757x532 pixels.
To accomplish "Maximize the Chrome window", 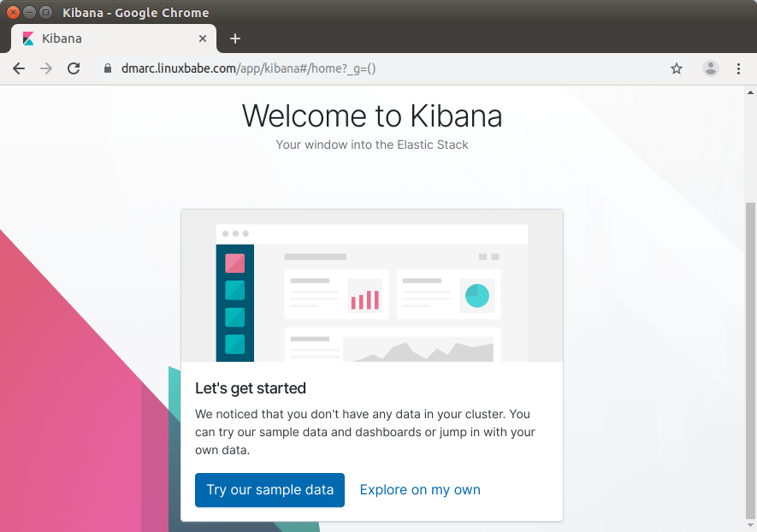I will pos(45,12).
